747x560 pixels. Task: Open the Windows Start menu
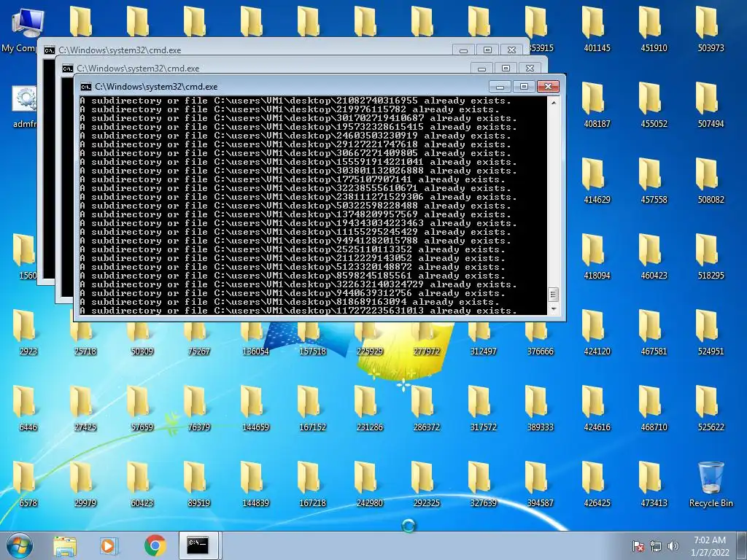18,545
